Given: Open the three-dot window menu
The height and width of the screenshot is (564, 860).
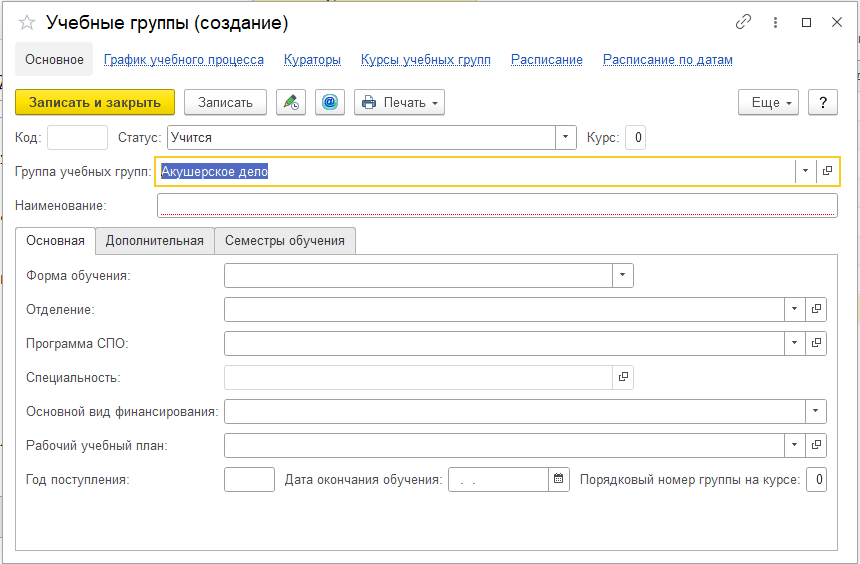Looking at the screenshot, I should tap(775, 22).
